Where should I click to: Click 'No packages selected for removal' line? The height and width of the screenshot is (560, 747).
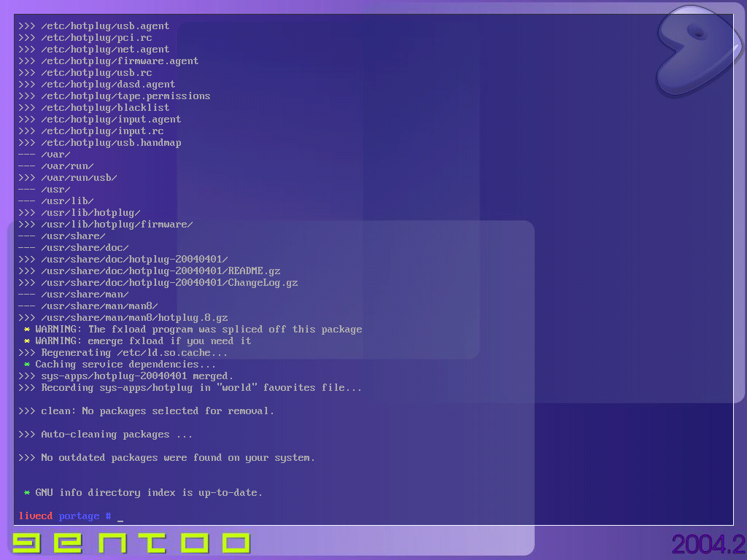[x=146, y=411]
